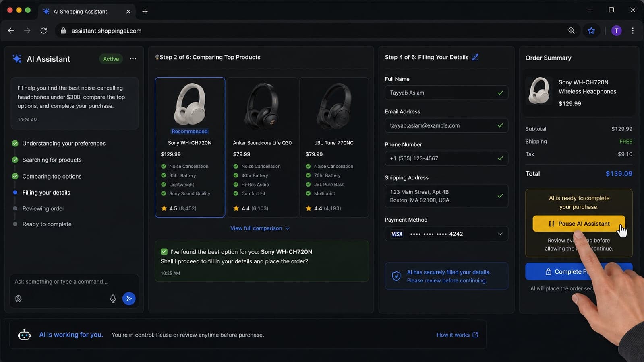This screenshot has width=644, height=362.
Task: Click the VISA card logo
Action: [397, 234]
